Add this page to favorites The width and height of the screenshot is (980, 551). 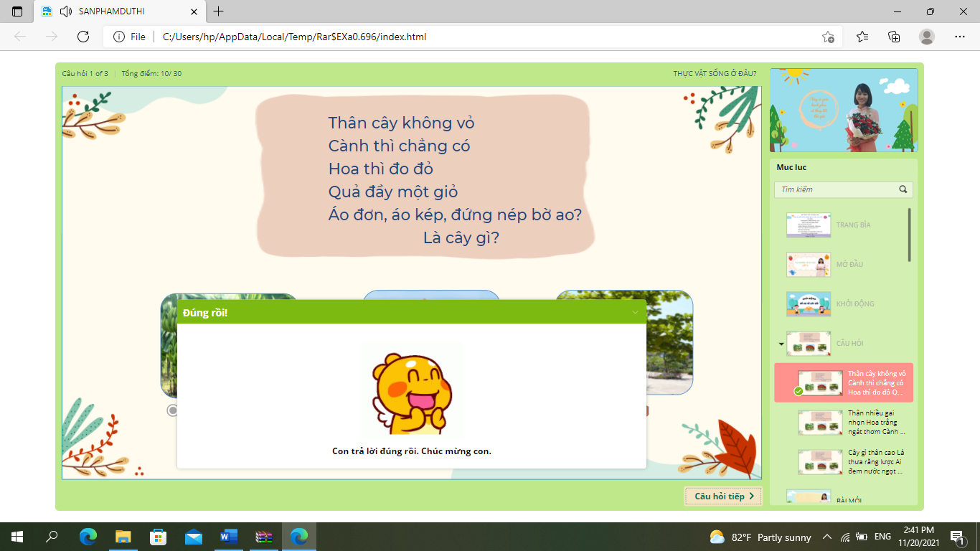click(828, 37)
